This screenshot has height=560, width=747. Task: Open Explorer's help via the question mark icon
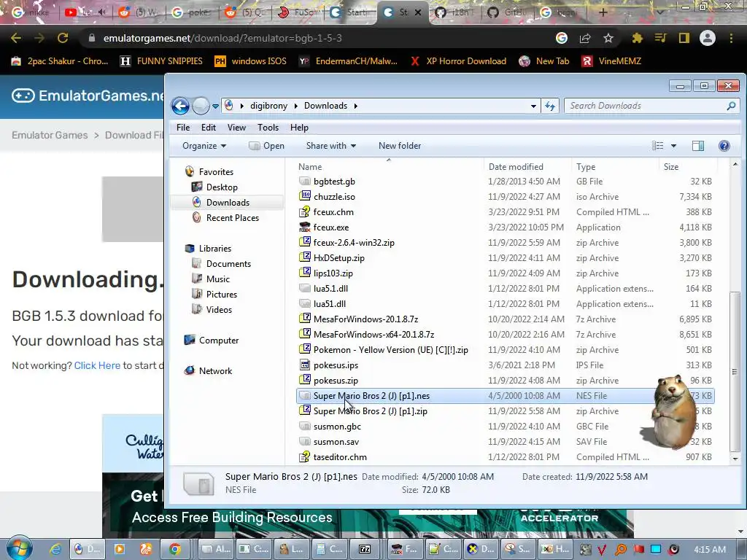724,146
